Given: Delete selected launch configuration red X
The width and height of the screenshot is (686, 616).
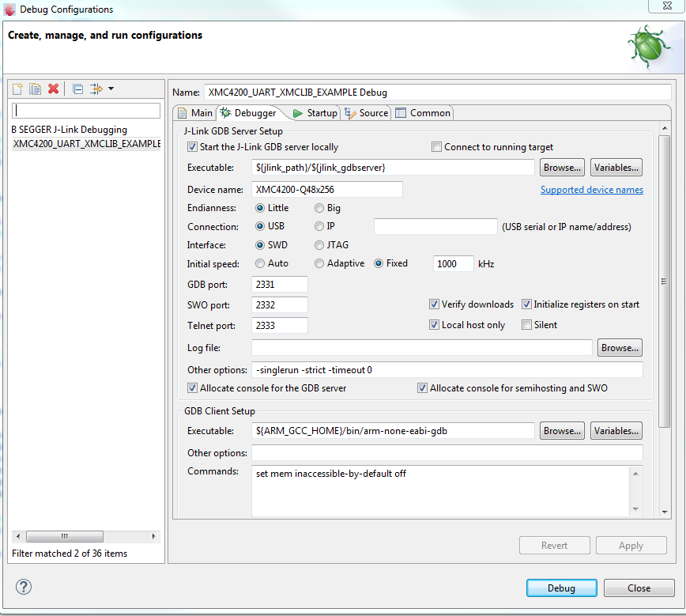Looking at the screenshot, I should [x=54, y=89].
